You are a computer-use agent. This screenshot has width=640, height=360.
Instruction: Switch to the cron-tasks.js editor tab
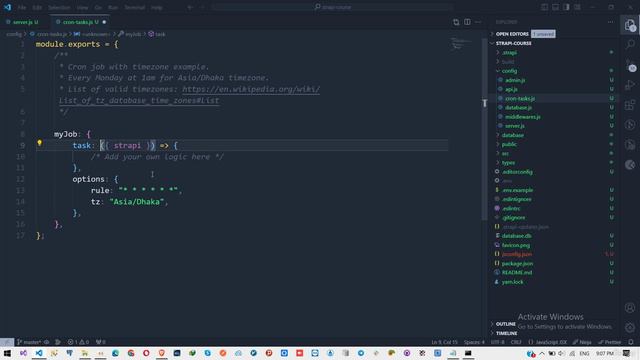pos(80,22)
